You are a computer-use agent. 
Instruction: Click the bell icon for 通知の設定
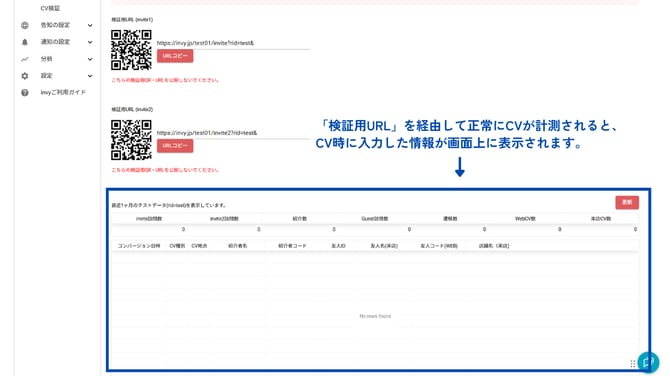(25, 42)
